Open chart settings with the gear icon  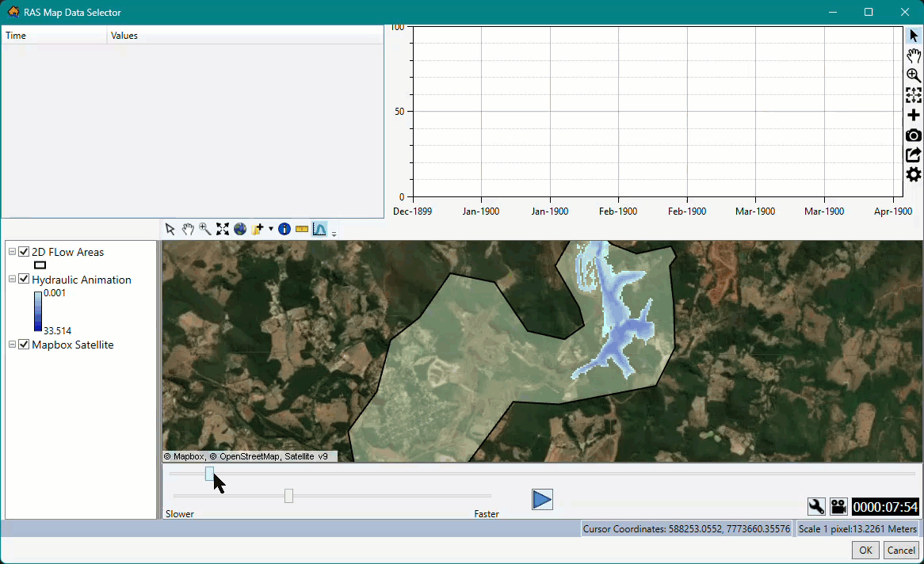913,174
